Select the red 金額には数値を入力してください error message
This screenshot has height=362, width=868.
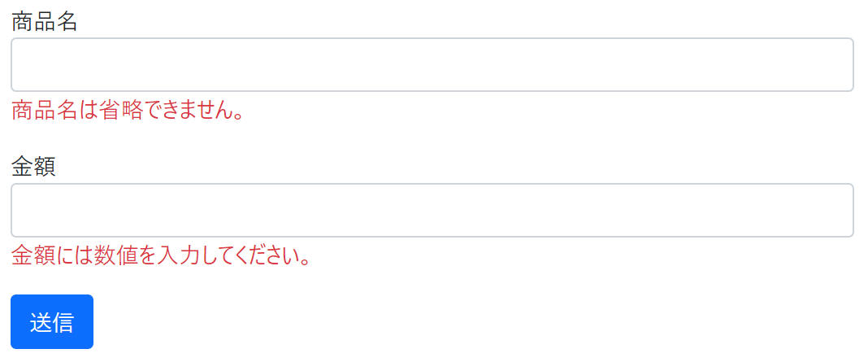coord(161,255)
